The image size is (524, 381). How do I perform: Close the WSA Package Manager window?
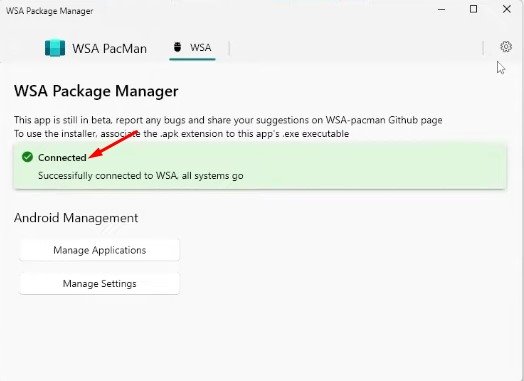[507, 9]
